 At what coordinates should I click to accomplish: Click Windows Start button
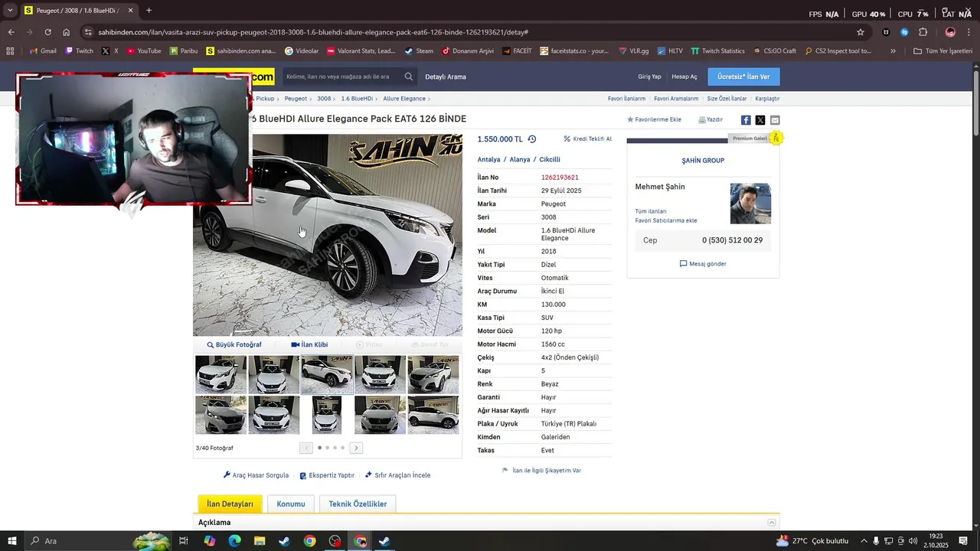(x=11, y=541)
